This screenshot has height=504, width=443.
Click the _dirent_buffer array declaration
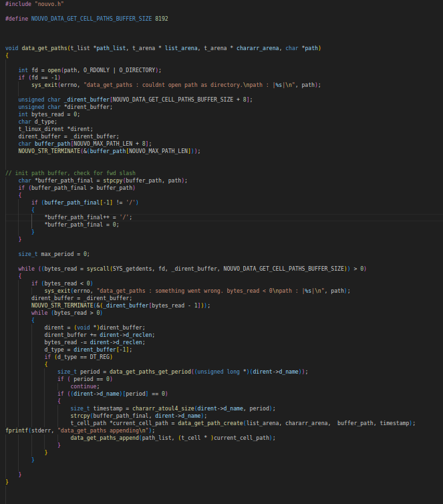[x=135, y=100]
